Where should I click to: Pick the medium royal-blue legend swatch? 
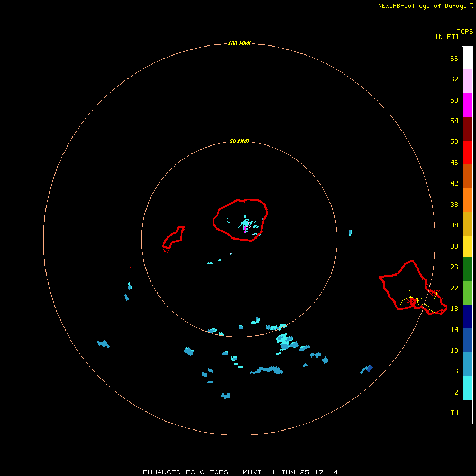467,340
